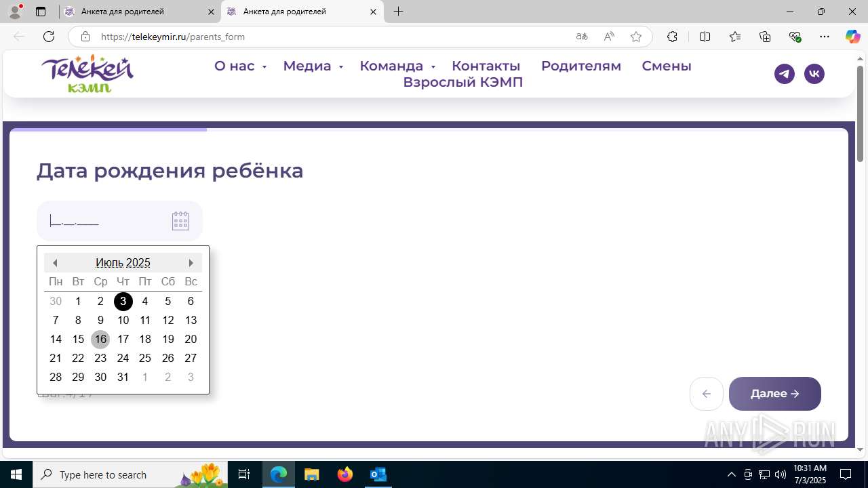Click the Telekey Camp logo
Viewport: 868px width, 488px height.
pyautogui.click(x=87, y=73)
